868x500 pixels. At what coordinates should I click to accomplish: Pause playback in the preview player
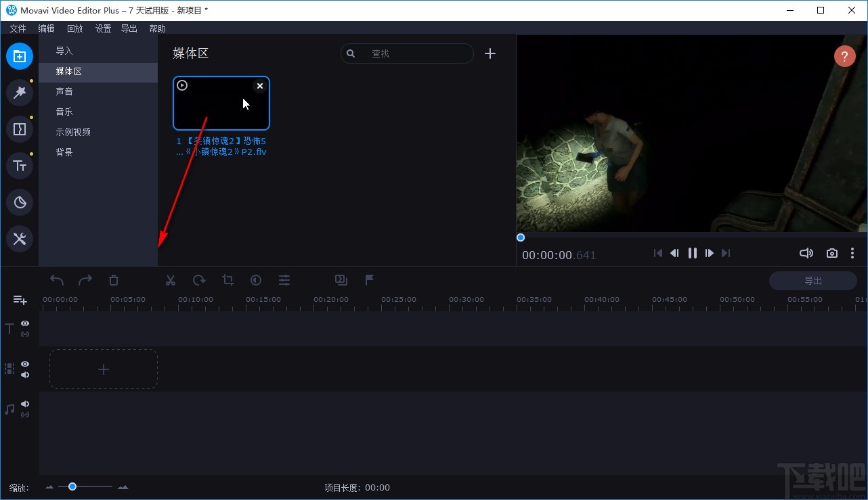(692, 253)
